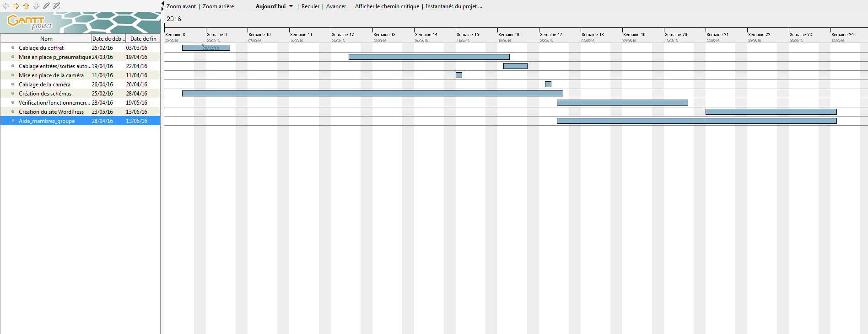Open the Aujourd'hui dropdown arrow
Screen dimensions: 868x334
[291, 6]
